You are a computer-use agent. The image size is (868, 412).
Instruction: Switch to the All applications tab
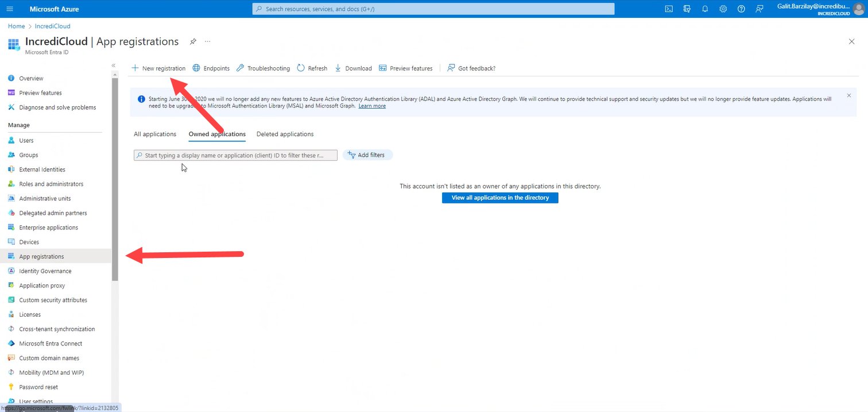pyautogui.click(x=155, y=134)
